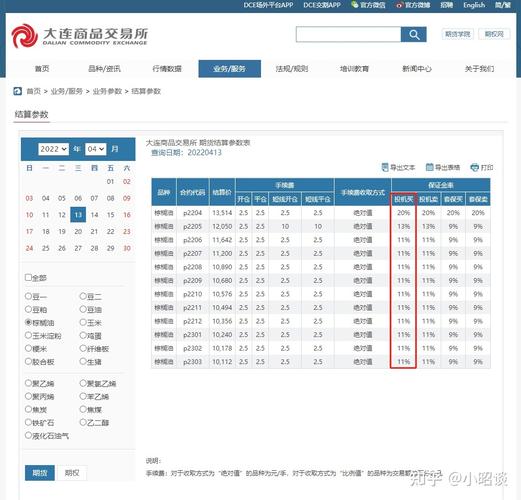The height and width of the screenshot is (500, 521).
Task: Open the 培训教育 navigation menu
Action: coord(354,69)
